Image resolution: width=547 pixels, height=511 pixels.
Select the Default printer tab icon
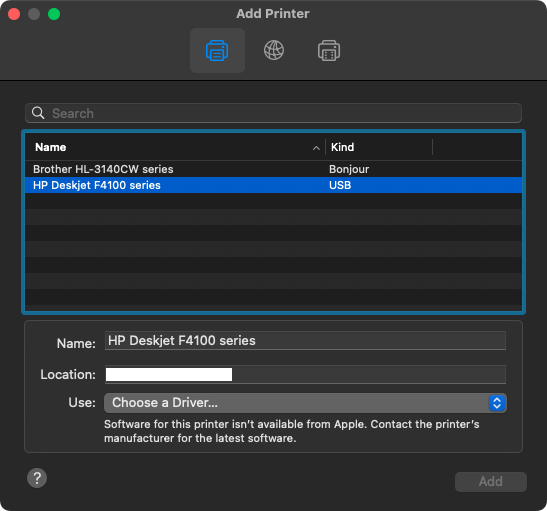click(217, 51)
